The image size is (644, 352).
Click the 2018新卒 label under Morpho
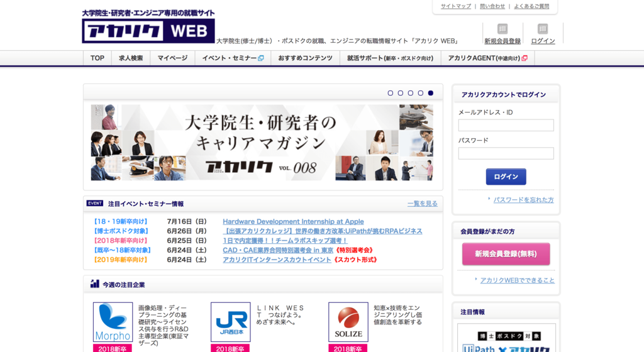click(113, 348)
